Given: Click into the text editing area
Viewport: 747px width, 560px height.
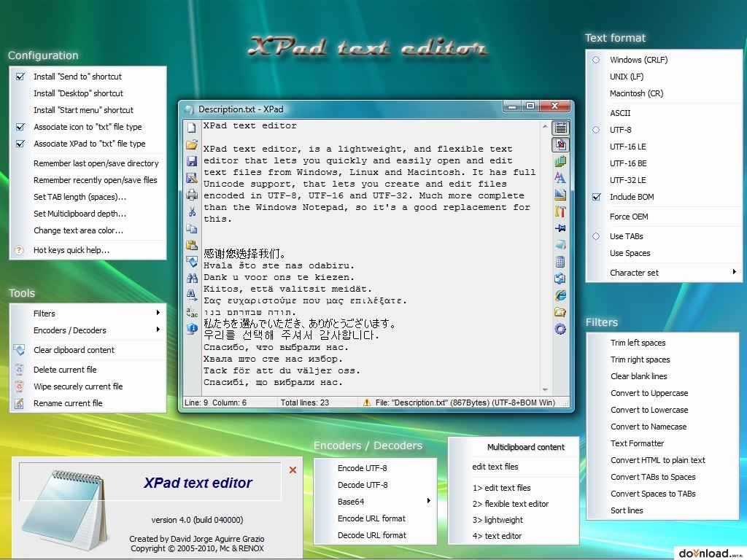Looking at the screenshot, I should 371,257.
